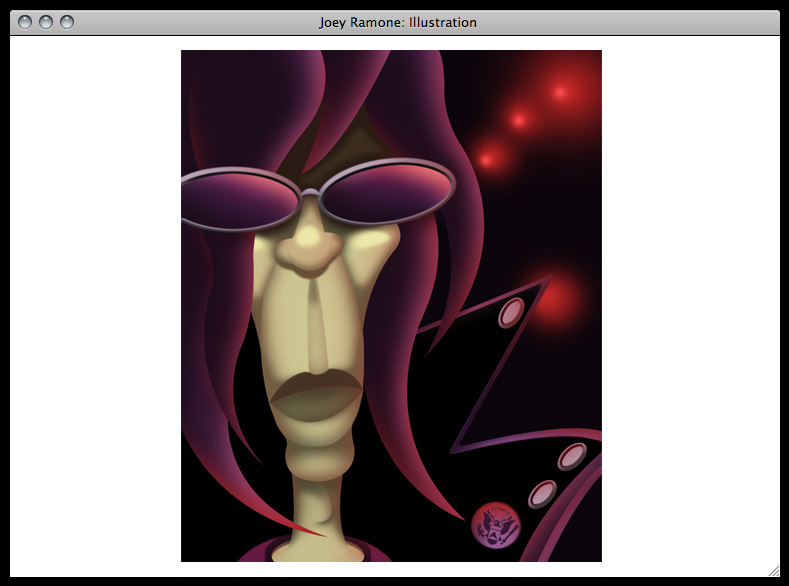789x586 pixels.
Task: Click the title text "Joey Ramone: Illustration"
Action: tap(398, 23)
